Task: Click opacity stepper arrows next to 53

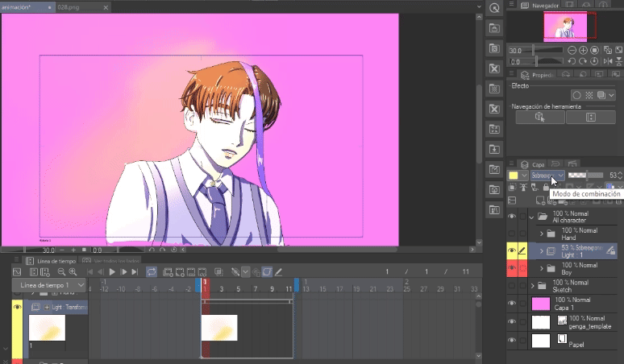Action: point(620,176)
